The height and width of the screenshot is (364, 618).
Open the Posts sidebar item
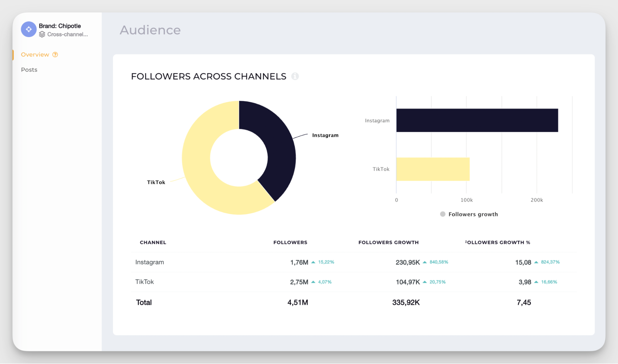[29, 70]
